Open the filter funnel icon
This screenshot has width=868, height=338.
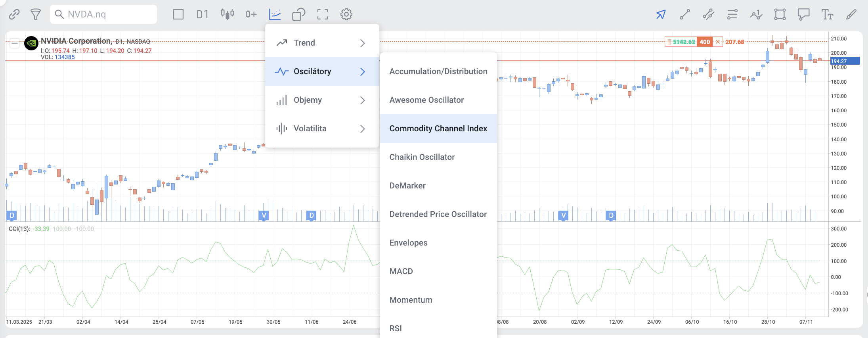coord(36,15)
